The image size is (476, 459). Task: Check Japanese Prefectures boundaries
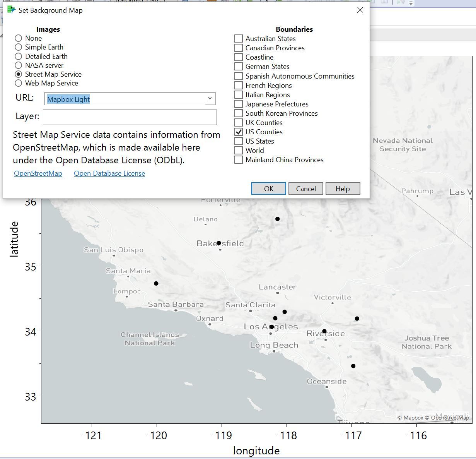(x=238, y=104)
